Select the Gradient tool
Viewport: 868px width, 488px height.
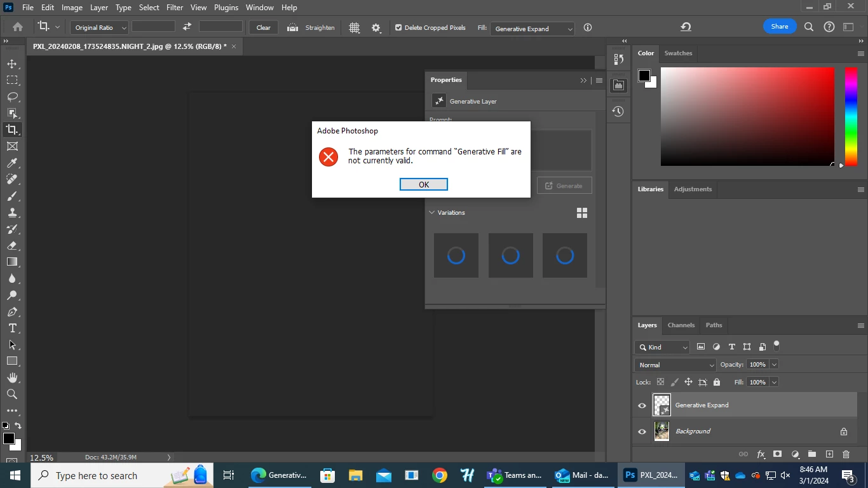(12, 262)
